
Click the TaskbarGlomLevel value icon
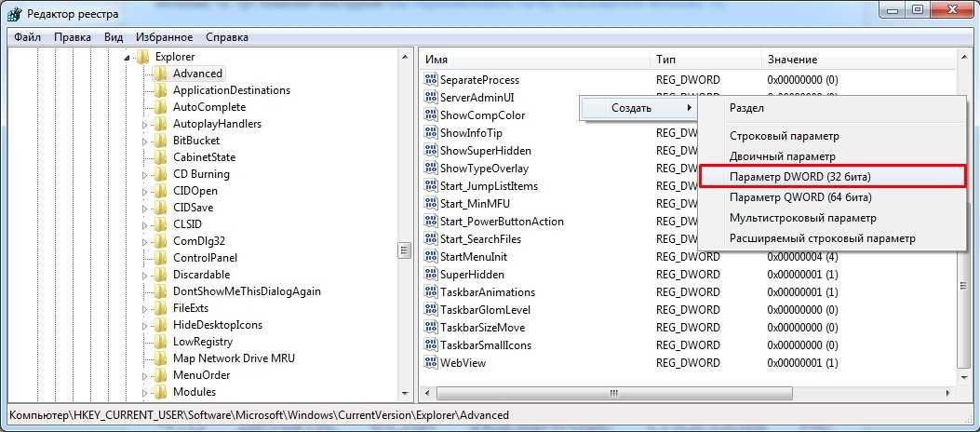click(x=431, y=309)
